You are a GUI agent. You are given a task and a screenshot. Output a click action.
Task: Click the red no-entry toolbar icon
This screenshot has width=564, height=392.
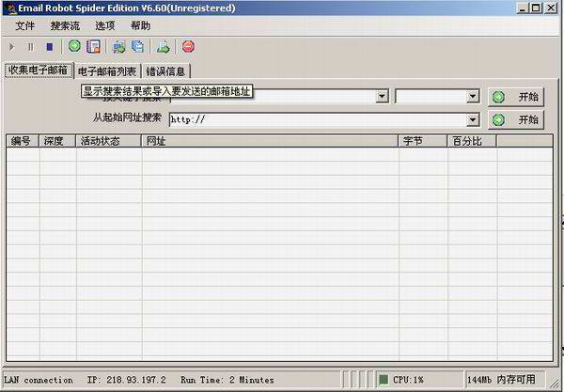189,46
